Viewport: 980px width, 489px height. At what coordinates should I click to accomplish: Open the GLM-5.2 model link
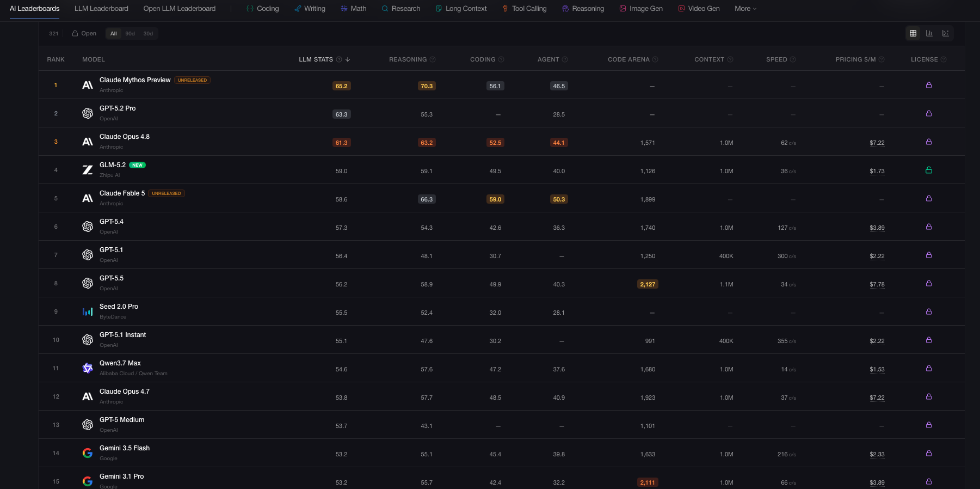click(x=113, y=165)
